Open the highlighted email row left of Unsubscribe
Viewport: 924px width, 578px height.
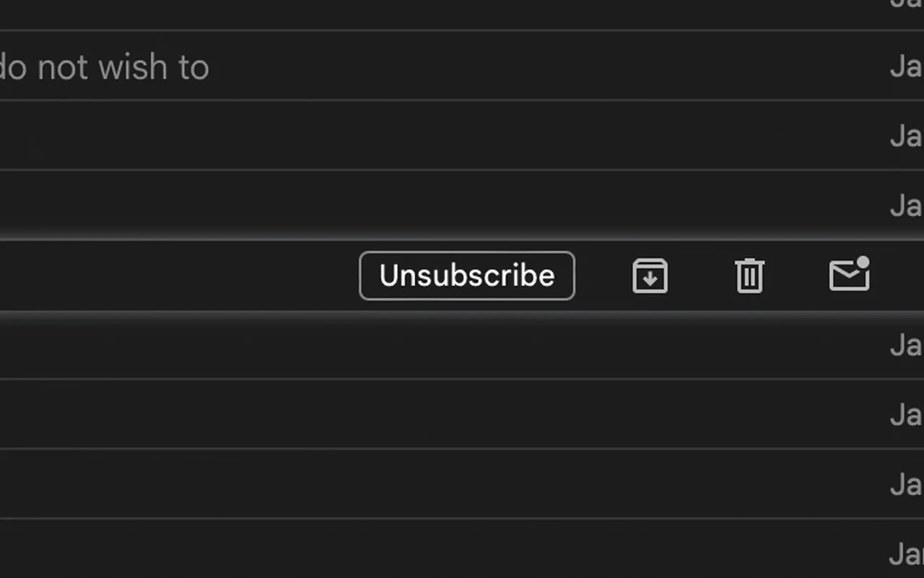pyautogui.click(x=179, y=276)
